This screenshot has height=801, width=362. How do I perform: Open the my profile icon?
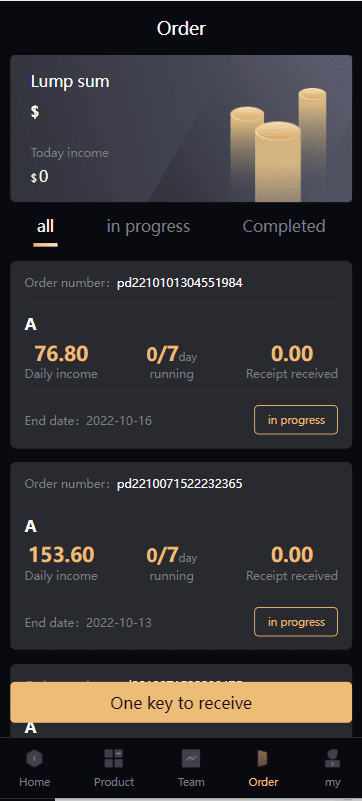point(332,759)
